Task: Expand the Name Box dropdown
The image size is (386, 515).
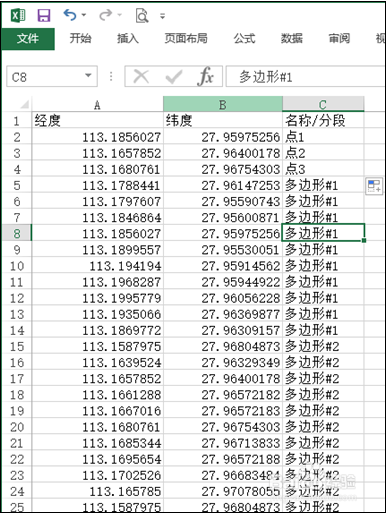Action: coord(88,76)
